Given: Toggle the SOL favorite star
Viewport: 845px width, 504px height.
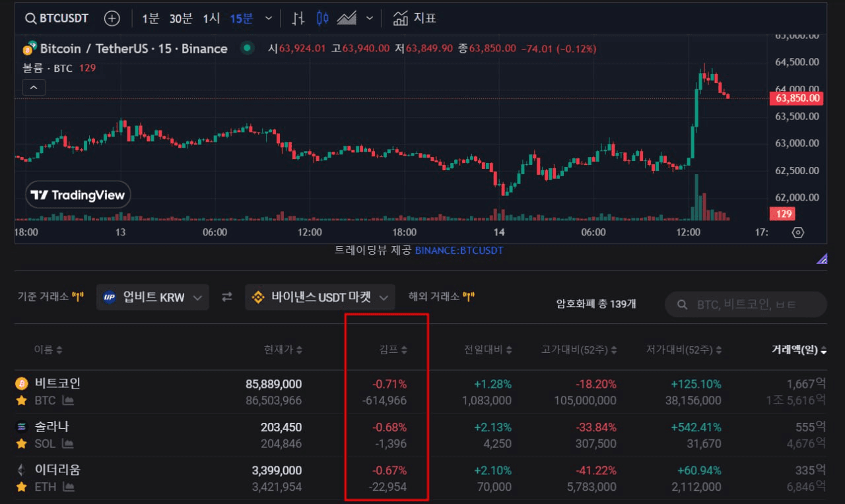Looking at the screenshot, I should tap(22, 444).
